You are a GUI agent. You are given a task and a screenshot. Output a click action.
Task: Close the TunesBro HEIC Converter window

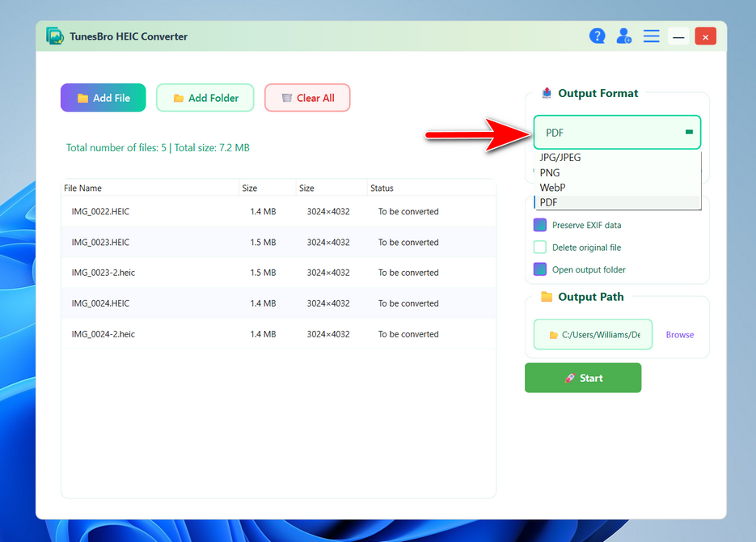pos(705,36)
